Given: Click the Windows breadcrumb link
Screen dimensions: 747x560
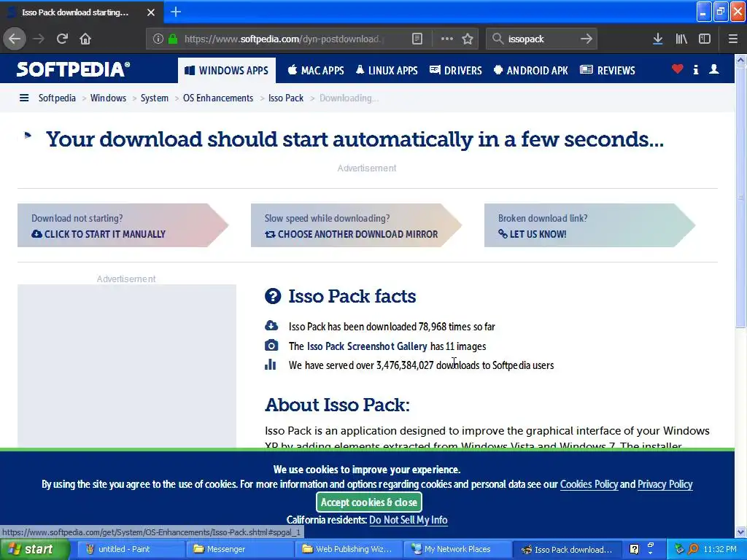Looking at the screenshot, I should [x=108, y=98].
